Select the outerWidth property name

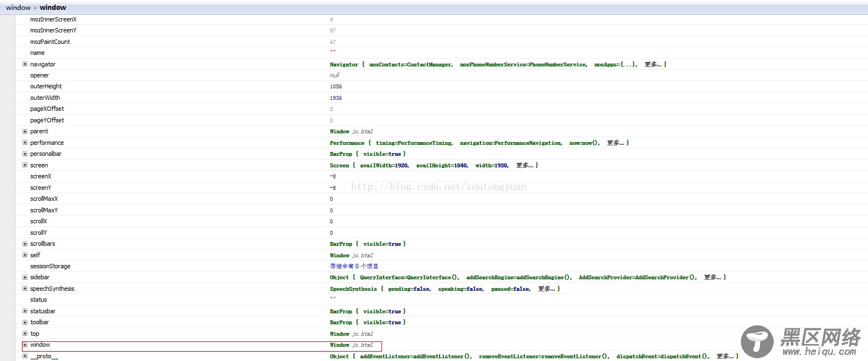pos(45,98)
